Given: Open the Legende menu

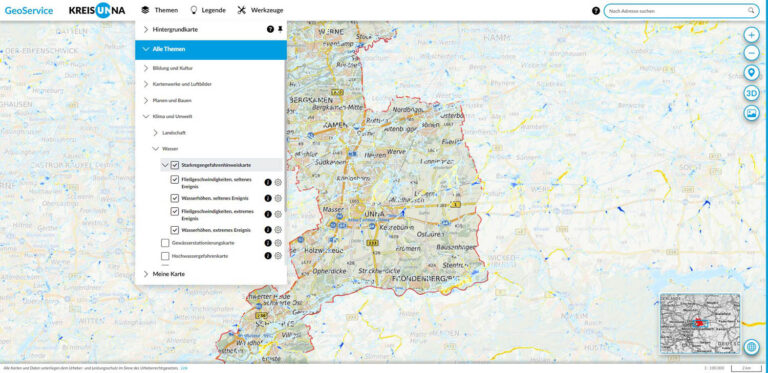Looking at the screenshot, I should [208, 10].
